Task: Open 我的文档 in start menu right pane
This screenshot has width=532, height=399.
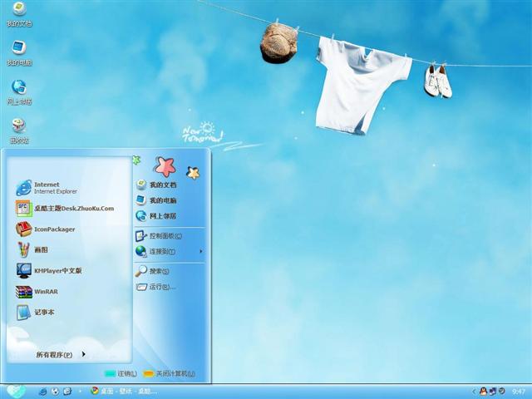Action: point(156,185)
